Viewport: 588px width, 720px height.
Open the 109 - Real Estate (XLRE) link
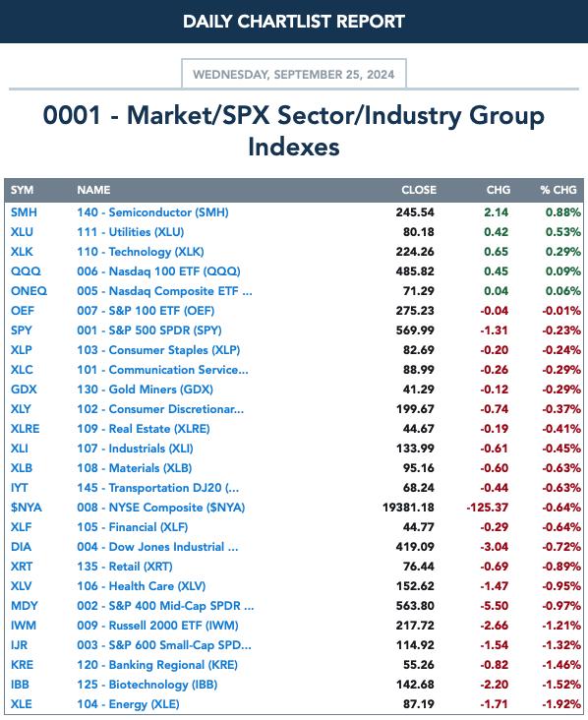(x=144, y=429)
